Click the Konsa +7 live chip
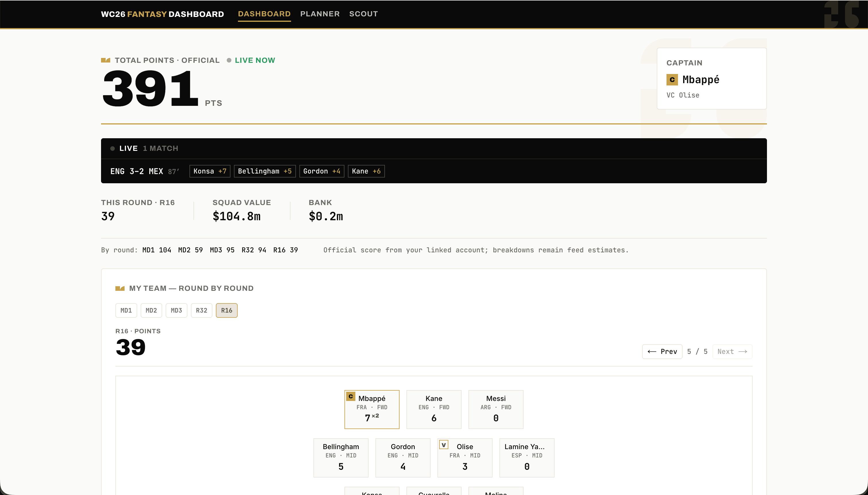 click(x=210, y=171)
